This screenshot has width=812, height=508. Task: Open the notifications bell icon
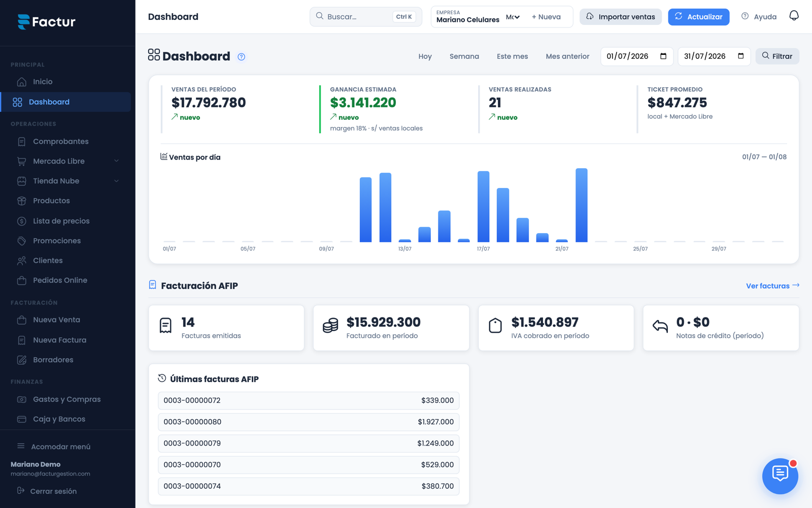794,16
